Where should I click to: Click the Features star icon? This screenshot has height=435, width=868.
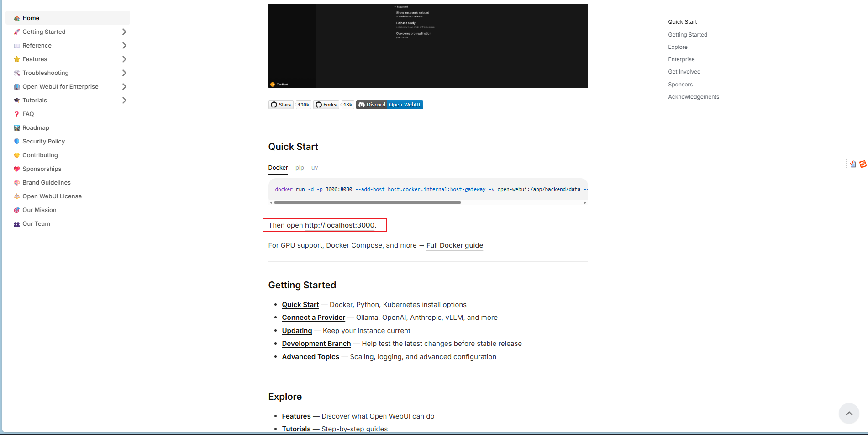click(x=17, y=59)
